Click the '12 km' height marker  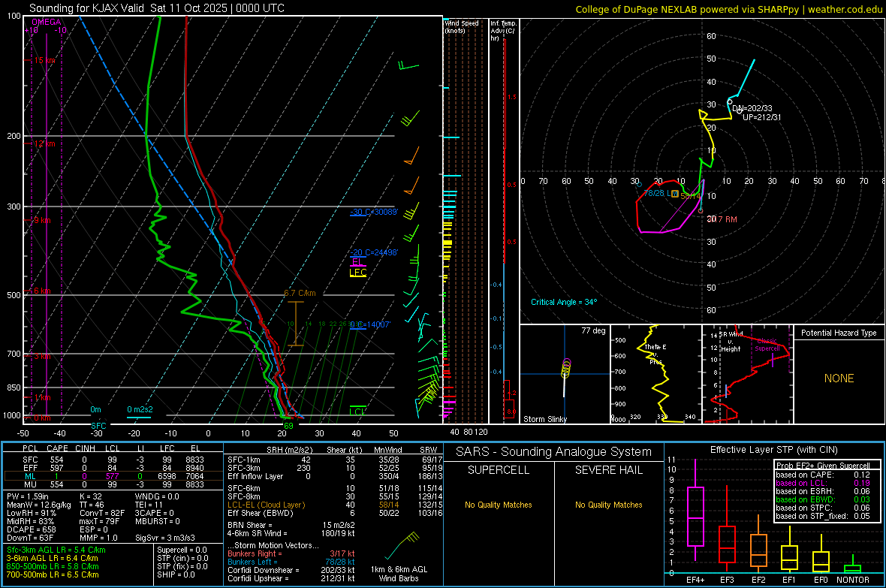pyautogui.click(x=45, y=143)
